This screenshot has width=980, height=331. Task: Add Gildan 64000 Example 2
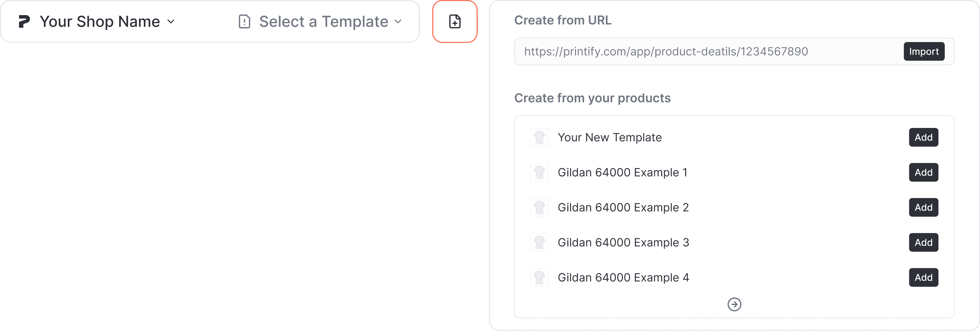coord(923,207)
